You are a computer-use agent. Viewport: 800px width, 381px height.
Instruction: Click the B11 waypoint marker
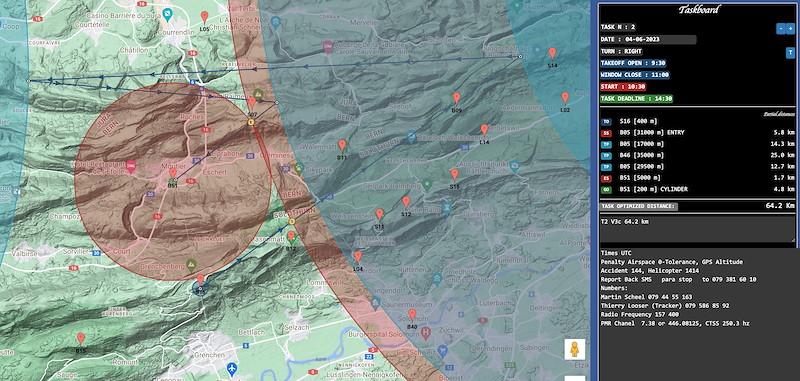click(342, 145)
